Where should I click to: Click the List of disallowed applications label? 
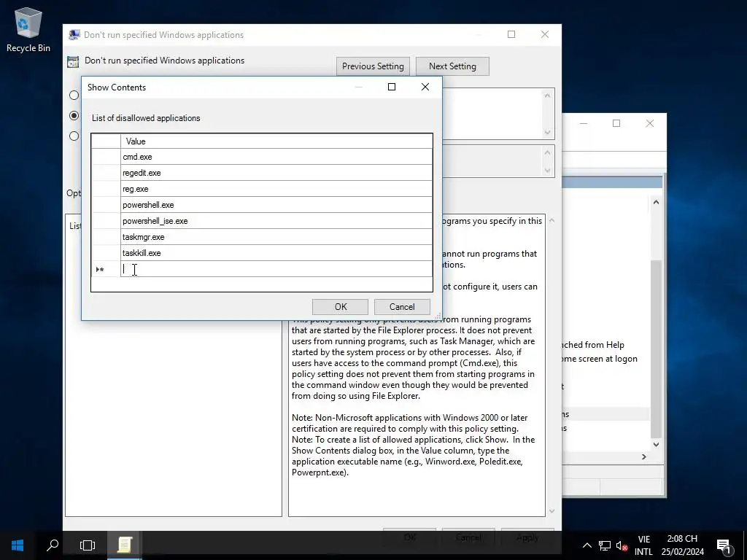[x=146, y=118]
